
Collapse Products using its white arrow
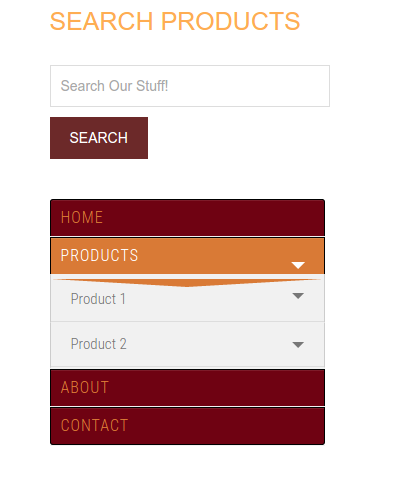tap(298, 265)
